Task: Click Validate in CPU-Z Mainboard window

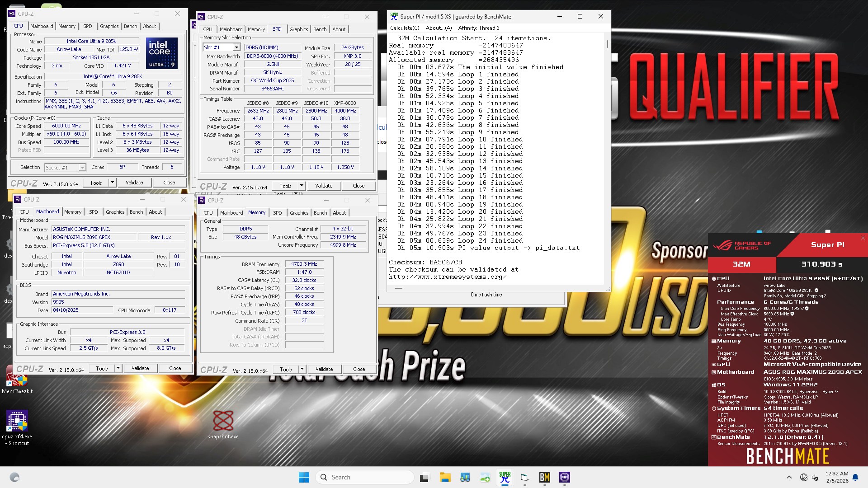Action: pyautogui.click(x=140, y=368)
